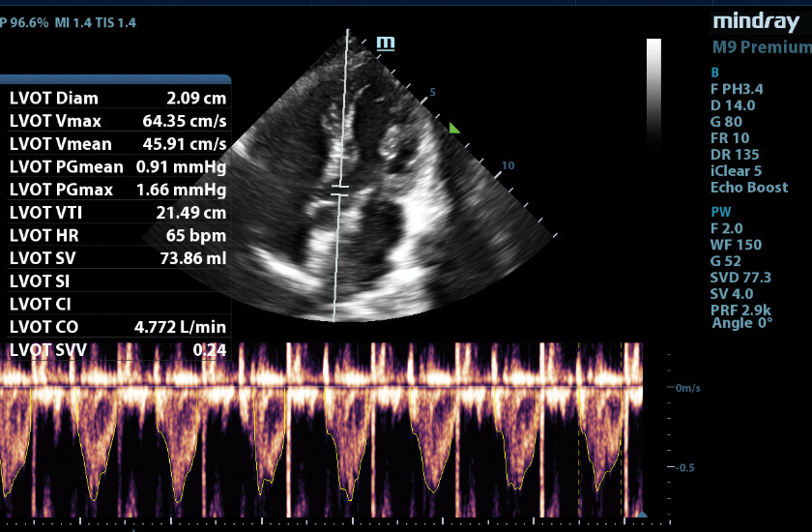Click the LVOT CO result row
This screenshot has height=532, width=812.
tap(116, 328)
